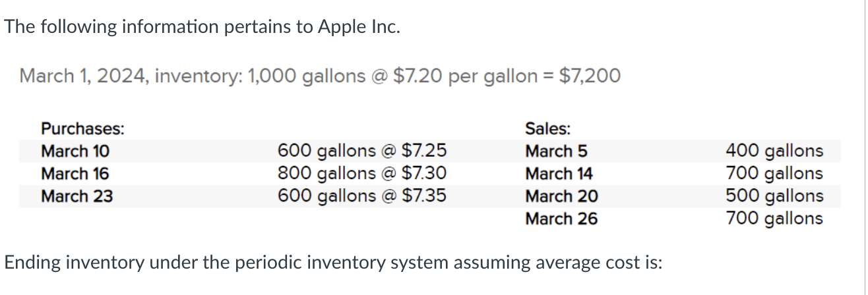Select the '400 gallons' sales quantity
The image size is (868, 295).
774,151
